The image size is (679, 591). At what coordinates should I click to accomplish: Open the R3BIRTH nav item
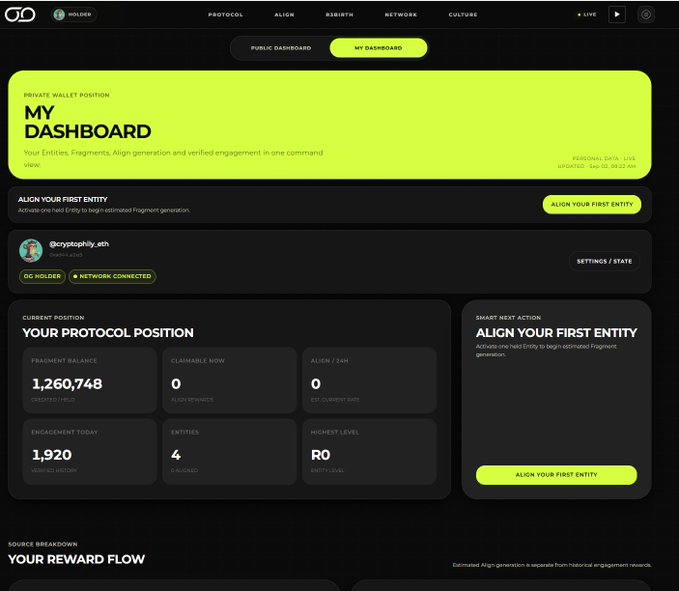pos(340,15)
